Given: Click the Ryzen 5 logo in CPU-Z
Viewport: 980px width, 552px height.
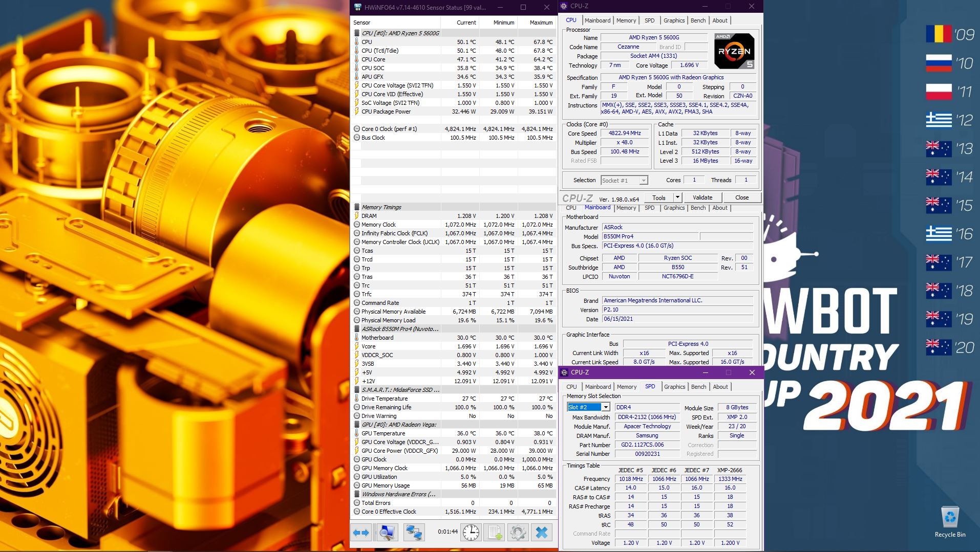Looking at the screenshot, I should [x=734, y=51].
